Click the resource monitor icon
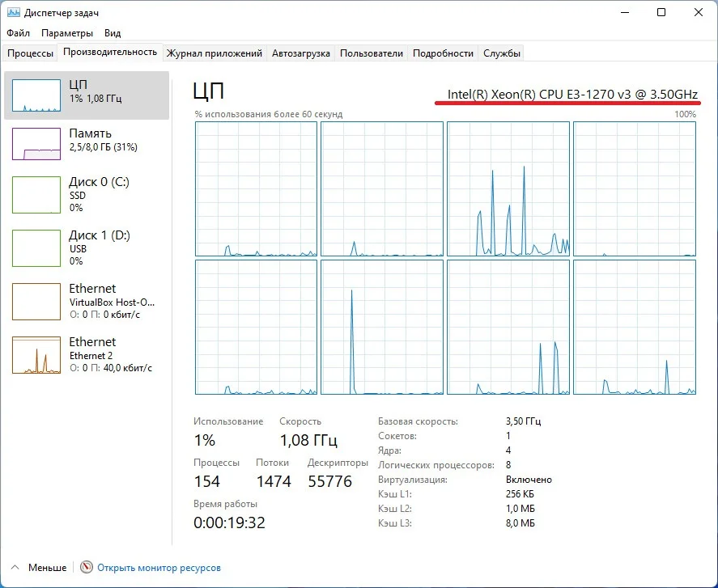The width and height of the screenshot is (718, 588). click(86, 568)
